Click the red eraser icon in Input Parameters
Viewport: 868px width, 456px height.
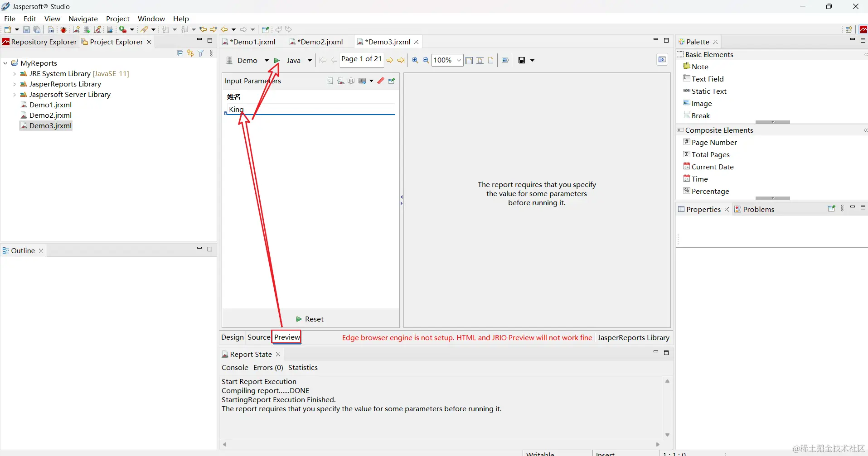click(x=381, y=81)
